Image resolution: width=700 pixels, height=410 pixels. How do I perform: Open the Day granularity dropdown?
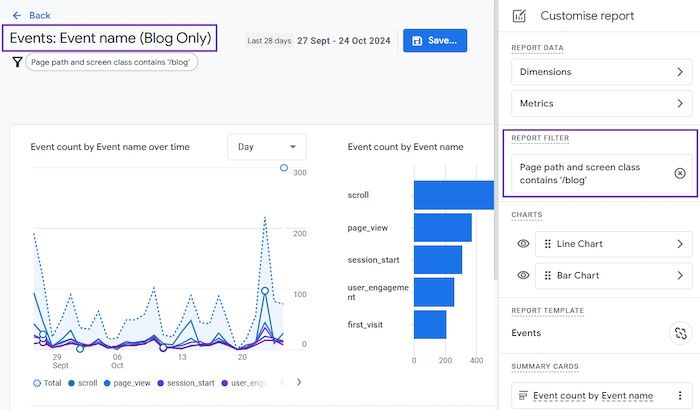pyautogui.click(x=267, y=147)
